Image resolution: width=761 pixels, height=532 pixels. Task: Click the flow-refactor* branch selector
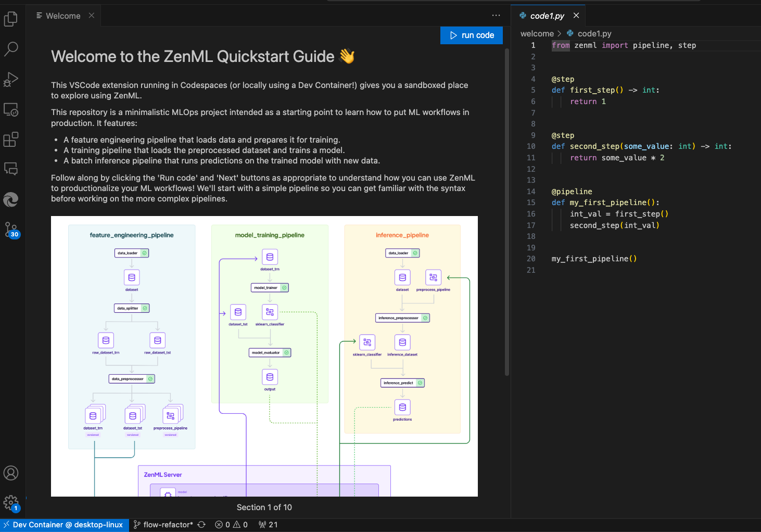(164, 524)
